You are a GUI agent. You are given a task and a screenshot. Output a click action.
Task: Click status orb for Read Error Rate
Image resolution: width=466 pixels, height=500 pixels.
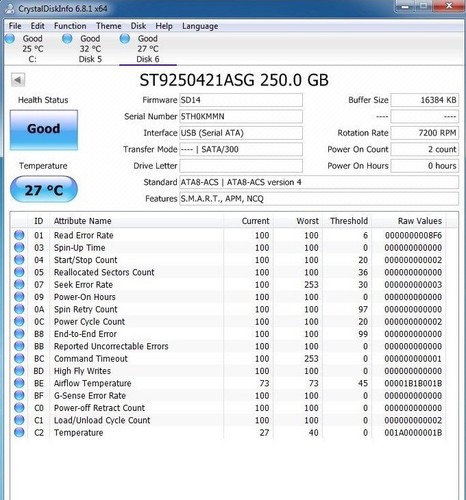pos(19,235)
